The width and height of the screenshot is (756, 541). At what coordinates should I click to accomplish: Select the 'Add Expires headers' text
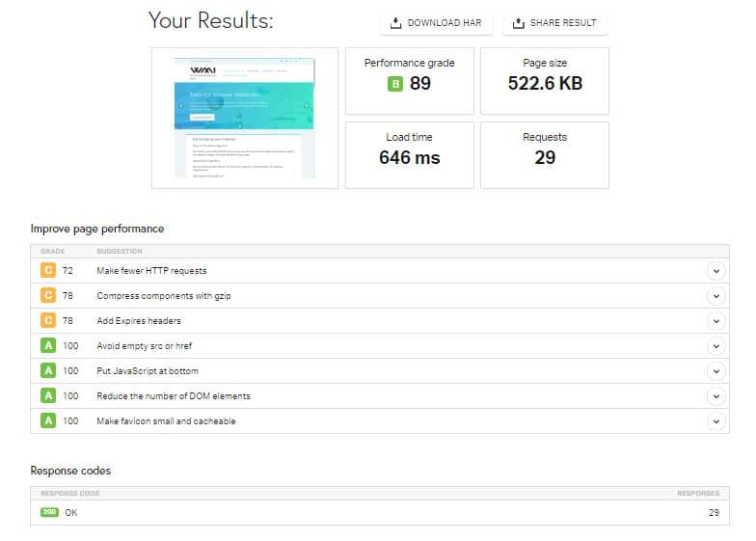tap(139, 321)
